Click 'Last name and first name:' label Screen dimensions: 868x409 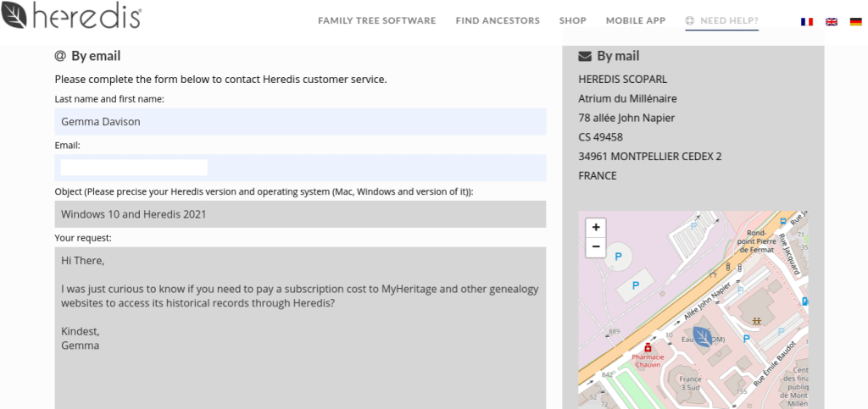(109, 99)
